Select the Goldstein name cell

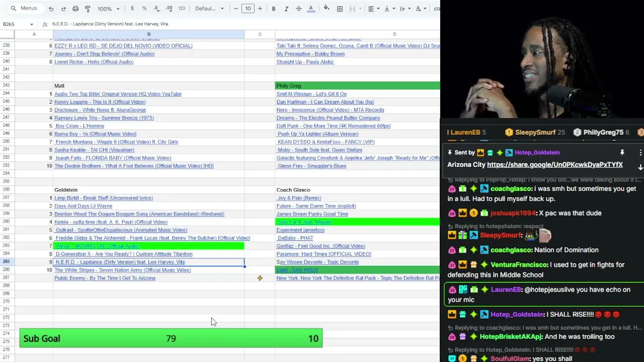pyautogui.click(x=149, y=190)
